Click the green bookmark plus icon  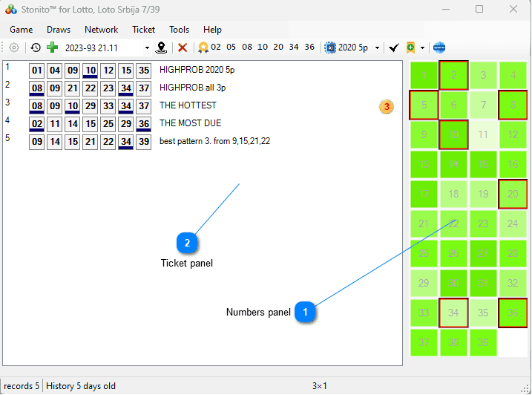(x=410, y=48)
